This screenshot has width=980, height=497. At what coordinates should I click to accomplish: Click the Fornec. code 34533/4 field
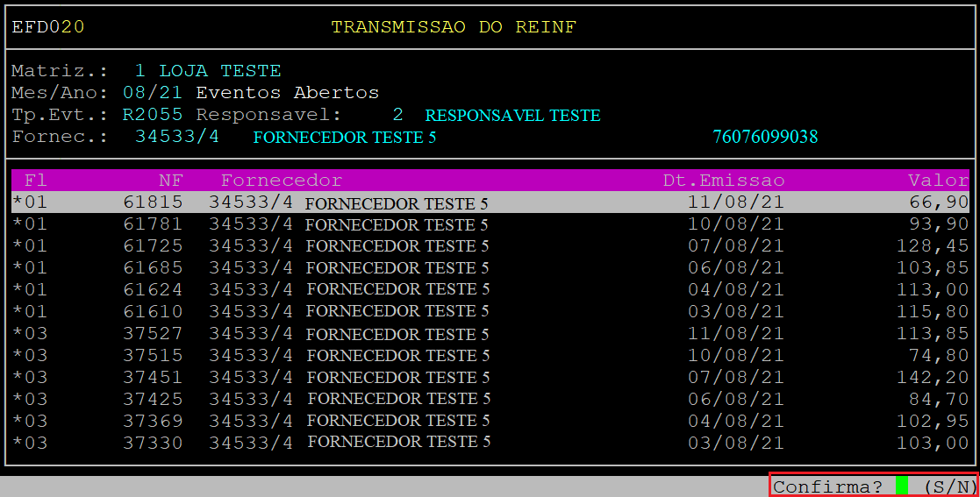(x=177, y=137)
